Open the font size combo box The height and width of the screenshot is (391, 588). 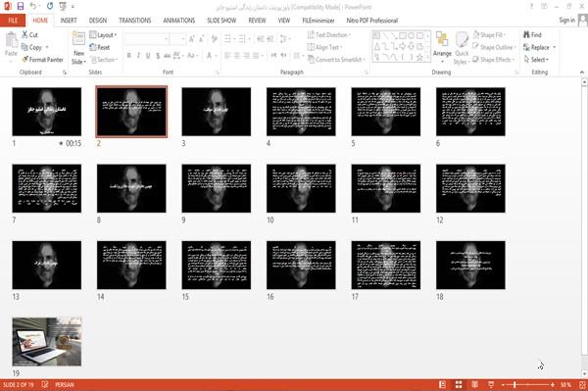pos(177,38)
